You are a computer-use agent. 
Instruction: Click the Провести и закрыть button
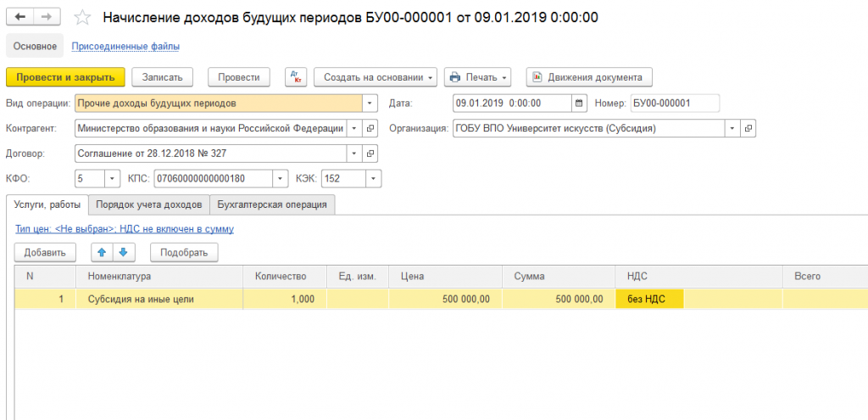(65, 77)
